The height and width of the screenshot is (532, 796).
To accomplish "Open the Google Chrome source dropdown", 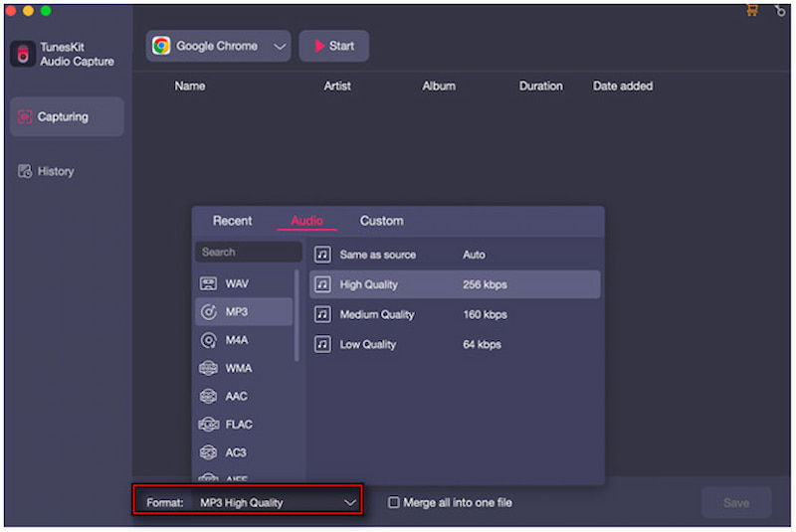I will (x=218, y=46).
